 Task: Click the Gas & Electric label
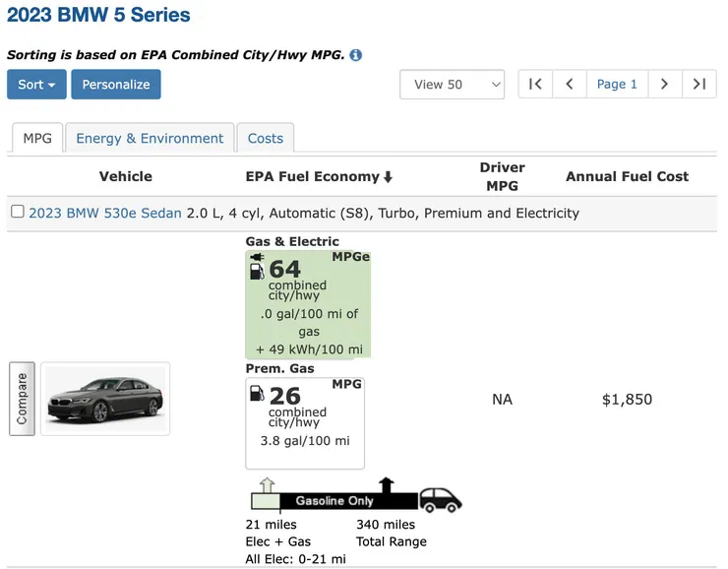pos(292,241)
